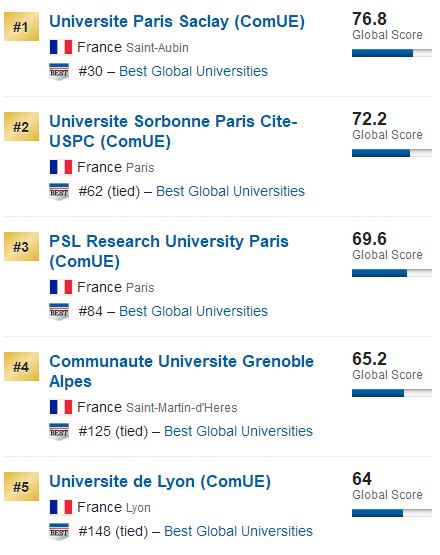
Task: Open PSL Research University Paris link
Action: point(169,251)
